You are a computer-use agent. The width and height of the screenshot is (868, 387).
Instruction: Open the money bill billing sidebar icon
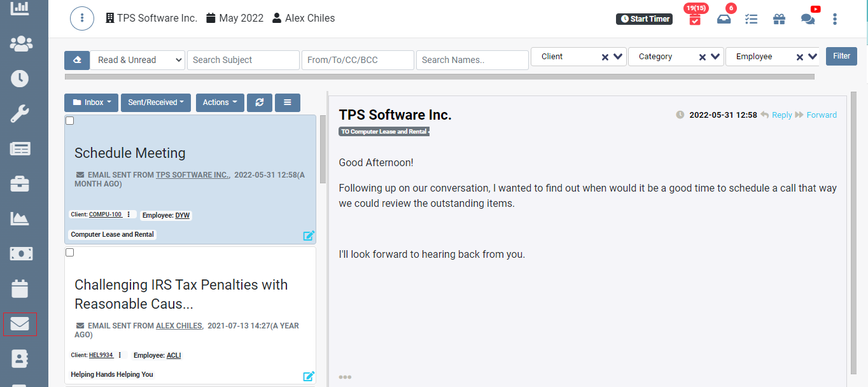click(21, 254)
